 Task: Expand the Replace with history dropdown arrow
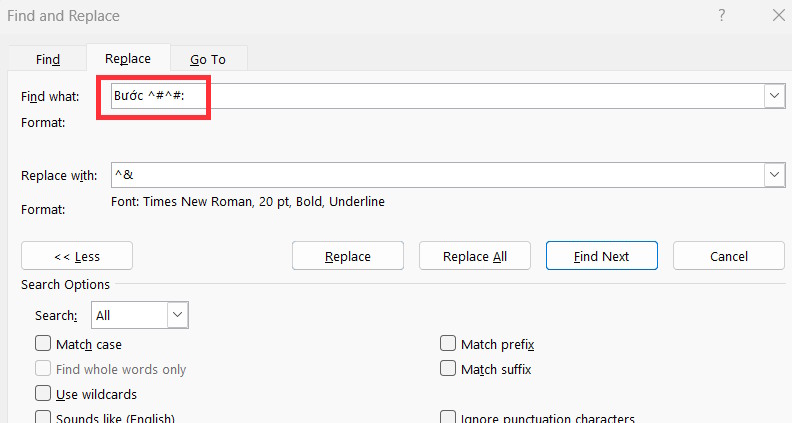773,175
